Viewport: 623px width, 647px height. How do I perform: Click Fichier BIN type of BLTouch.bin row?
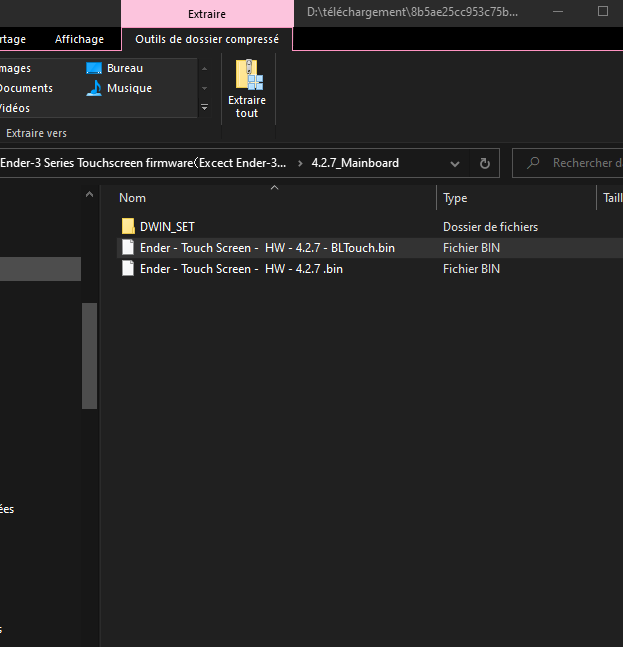point(472,248)
